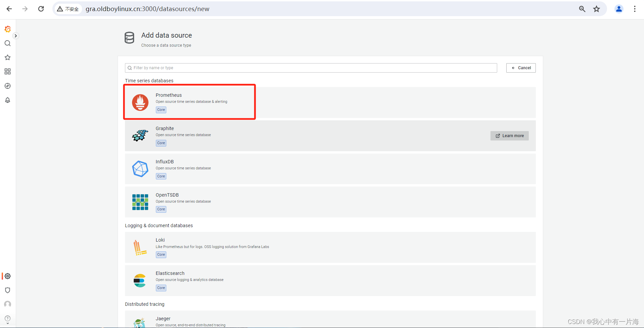This screenshot has width=644, height=328.
Task: Open the browser zoom magnifier icon
Action: 582,9
